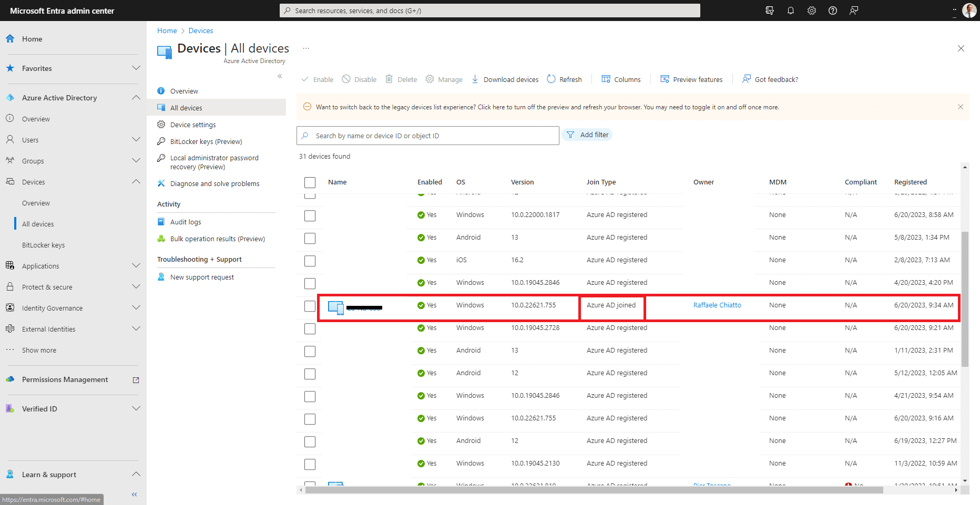Collapse the Devices section chevron
The width and height of the screenshot is (980, 505).
[x=136, y=181]
